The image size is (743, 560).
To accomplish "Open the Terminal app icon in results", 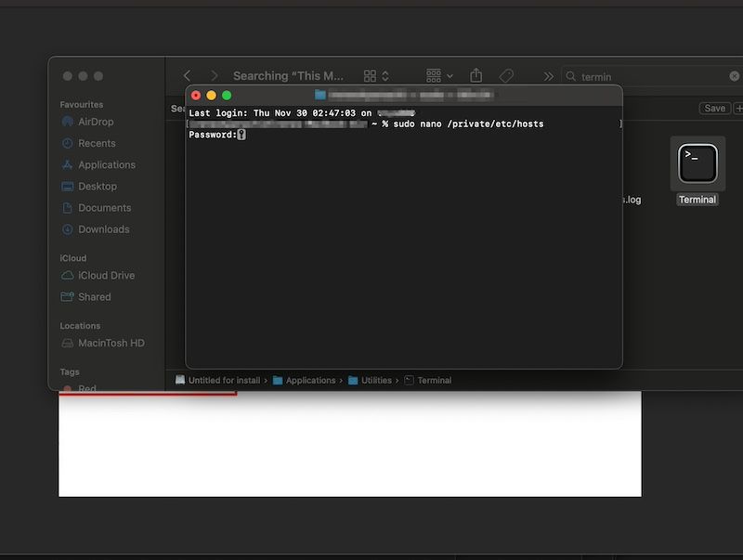I will pyautogui.click(x=697, y=164).
